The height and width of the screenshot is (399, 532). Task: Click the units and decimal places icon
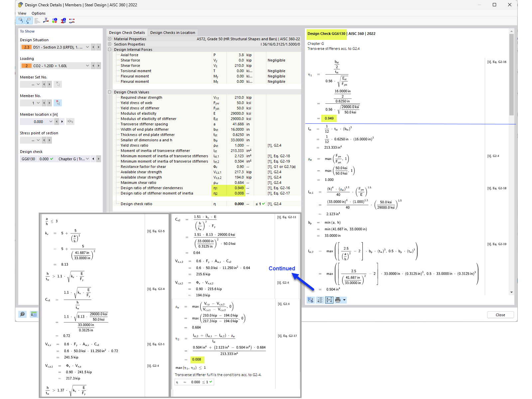(34, 314)
